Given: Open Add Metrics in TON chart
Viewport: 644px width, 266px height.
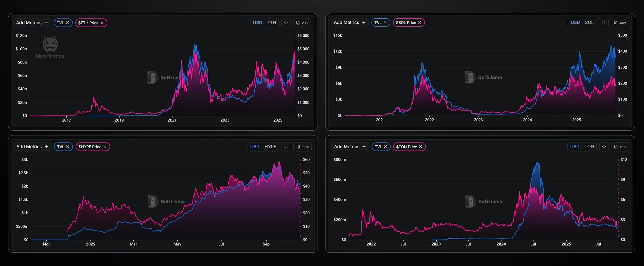Looking at the screenshot, I should (350, 147).
